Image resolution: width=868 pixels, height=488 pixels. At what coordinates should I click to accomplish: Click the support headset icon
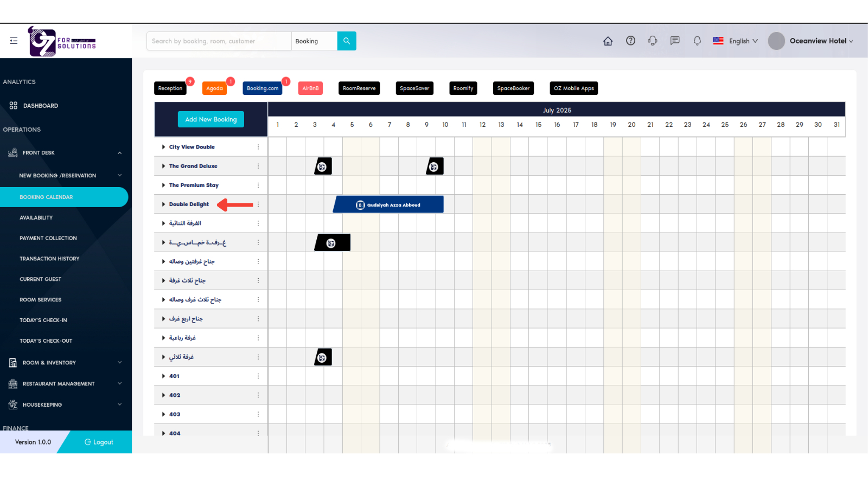click(653, 41)
